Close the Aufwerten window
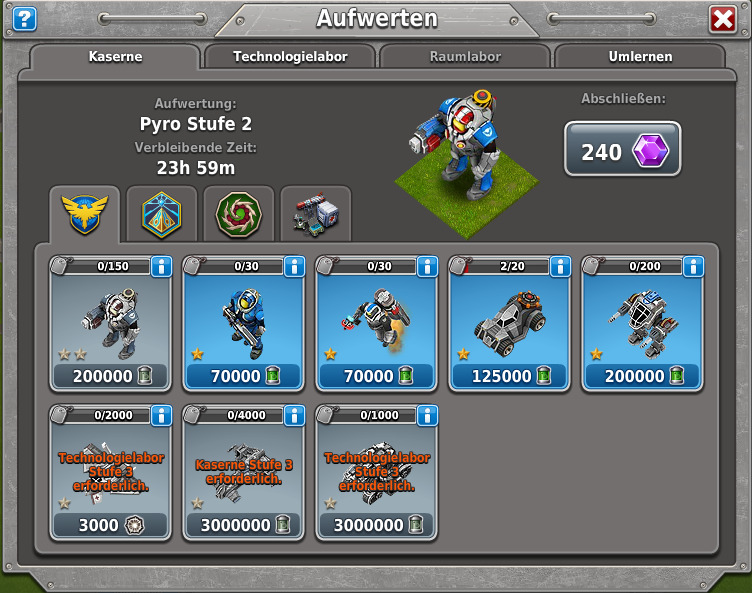Viewport: 752px width, 593px height. tap(723, 20)
